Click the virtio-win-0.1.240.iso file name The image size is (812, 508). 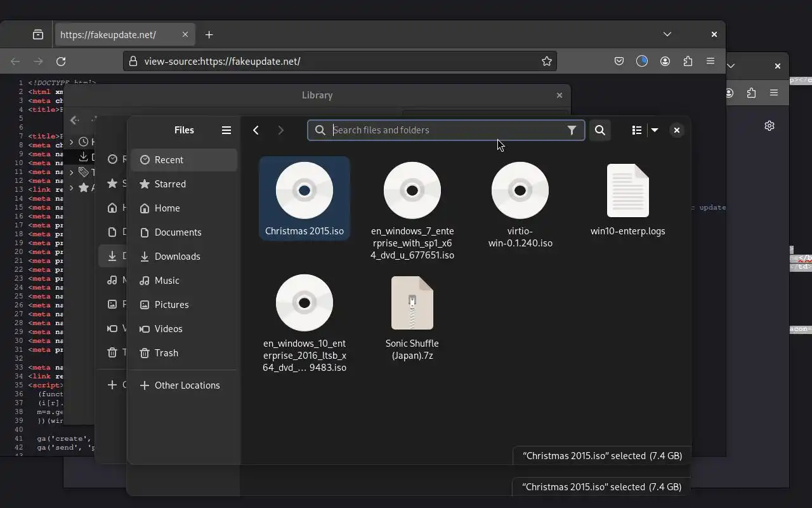pyautogui.click(x=520, y=237)
